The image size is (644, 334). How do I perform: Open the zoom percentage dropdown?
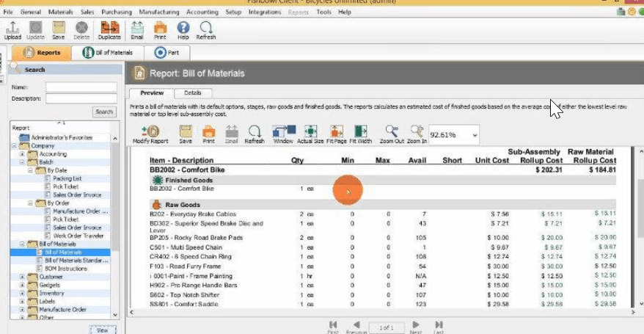pyautogui.click(x=475, y=135)
